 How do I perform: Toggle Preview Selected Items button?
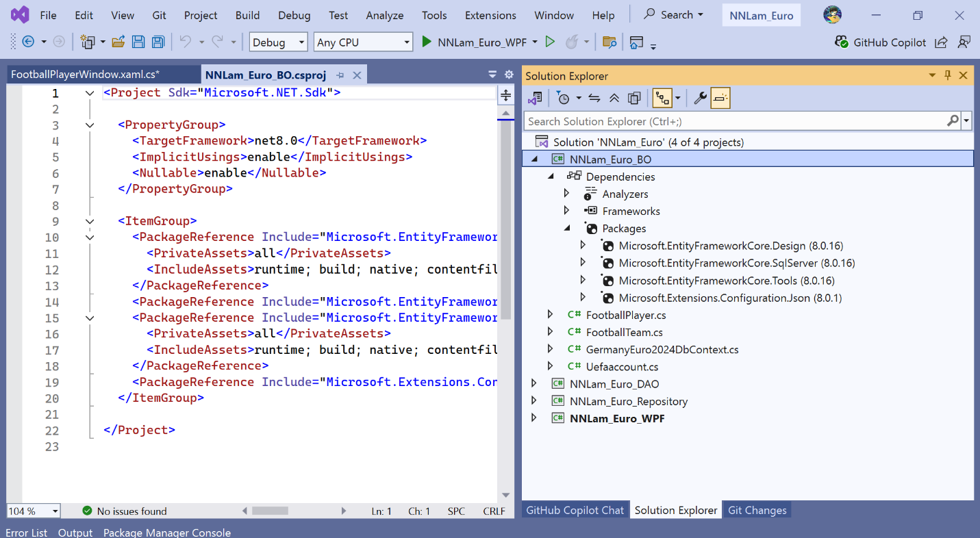pyautogui.click(x=720, y=99)
